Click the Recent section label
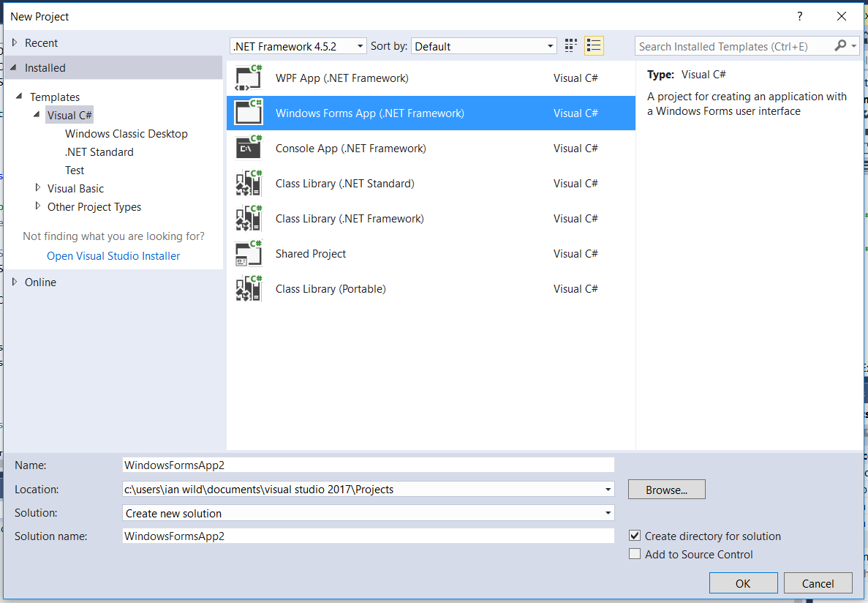Image resolution: width=868 pixels, height=603 pixels. pyautogui.click(x=41, y=42)
